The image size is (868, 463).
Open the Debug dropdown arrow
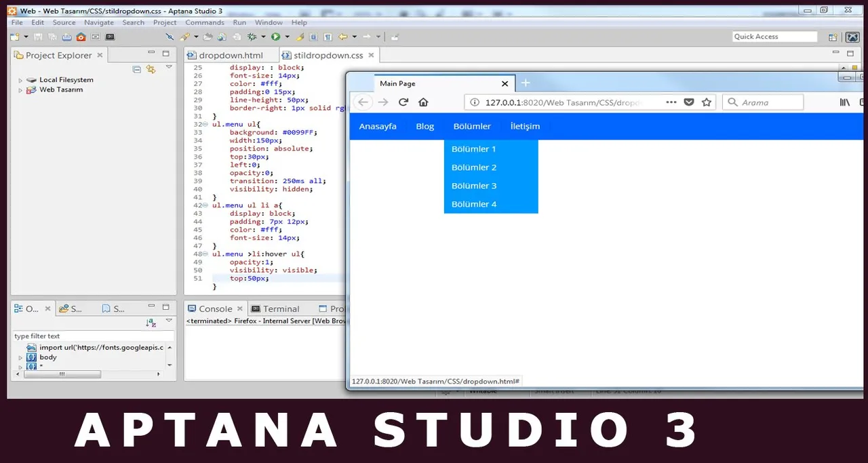(263, 37)
